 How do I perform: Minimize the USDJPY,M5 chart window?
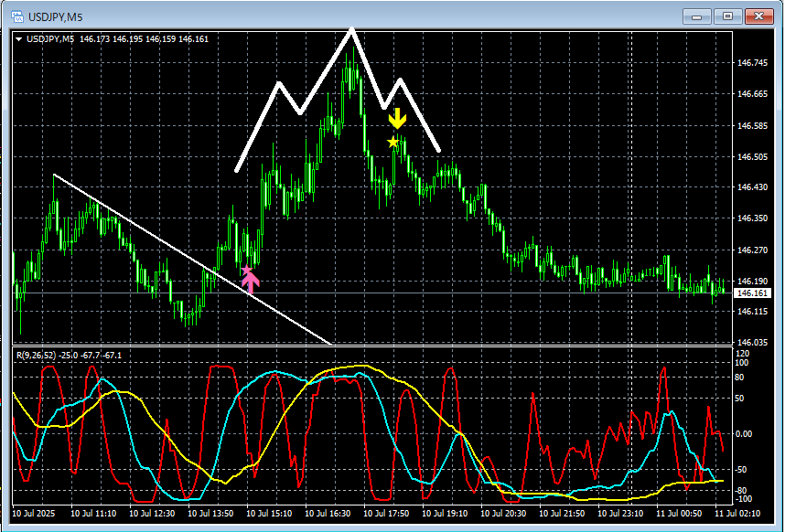(x=697, y=16)
